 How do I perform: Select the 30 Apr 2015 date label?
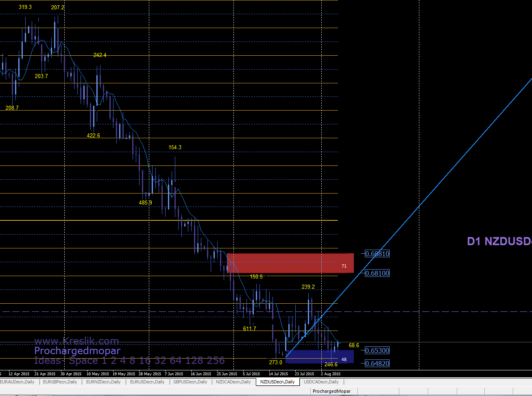pyautogui.click(x=71, y=374)
